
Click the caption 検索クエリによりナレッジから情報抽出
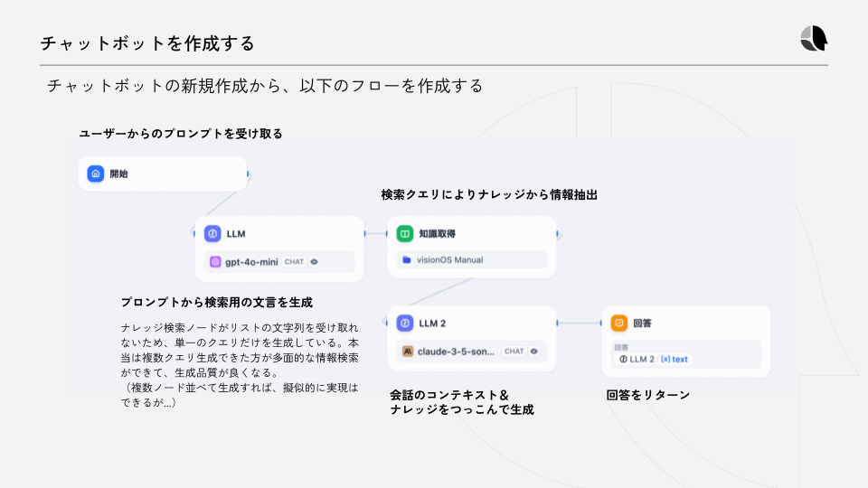tap(489, 195)
